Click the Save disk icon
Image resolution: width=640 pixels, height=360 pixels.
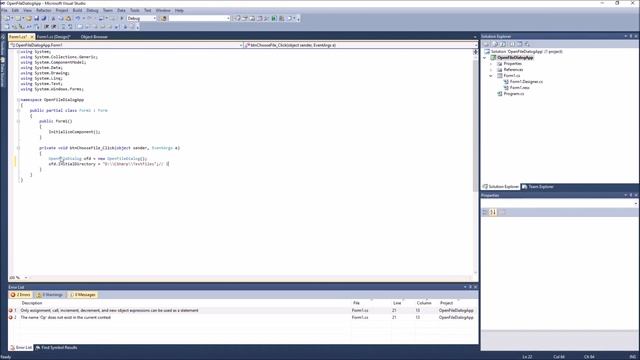tap(36, 18)
